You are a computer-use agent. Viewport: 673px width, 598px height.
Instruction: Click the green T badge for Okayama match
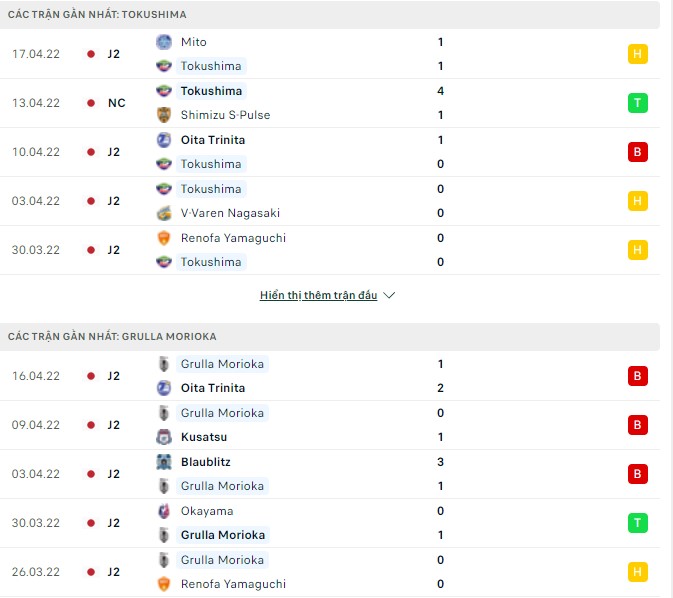coord(638,523)
